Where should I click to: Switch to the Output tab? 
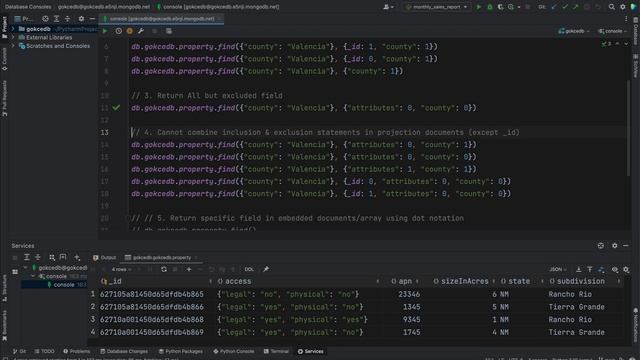[x=104, y=258]
